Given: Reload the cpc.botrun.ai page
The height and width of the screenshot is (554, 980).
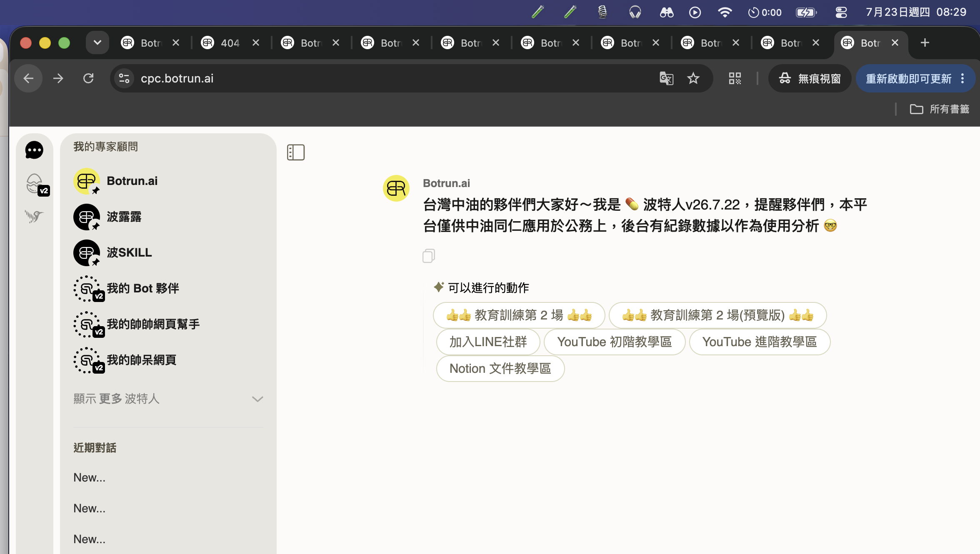Looking at the screenshot, I should 88,78.
